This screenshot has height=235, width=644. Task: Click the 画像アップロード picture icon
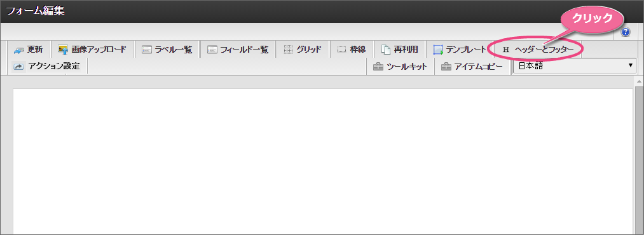62,50
